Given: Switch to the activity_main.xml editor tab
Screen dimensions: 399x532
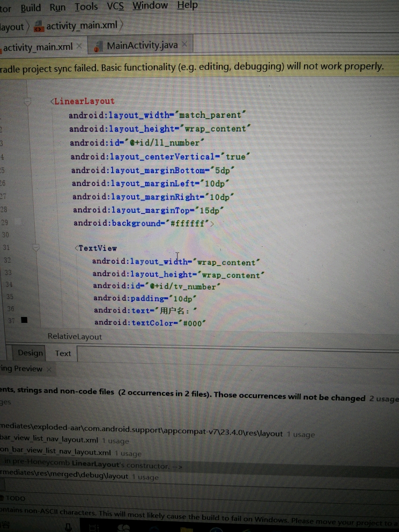Looking at the screenshot, I should [x=38, y=47].
